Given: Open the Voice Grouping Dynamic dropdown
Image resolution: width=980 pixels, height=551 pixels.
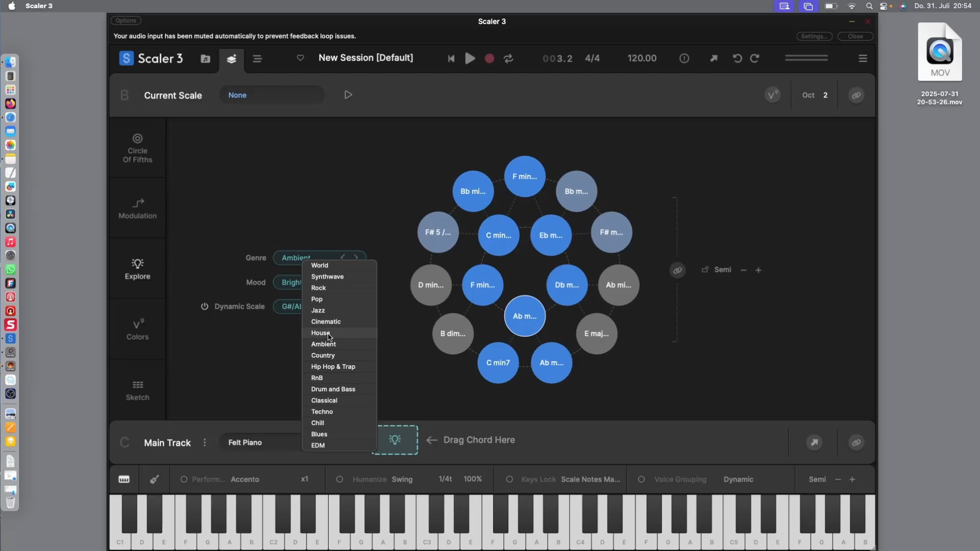Looking at the screenshot, I should point(738,479).
